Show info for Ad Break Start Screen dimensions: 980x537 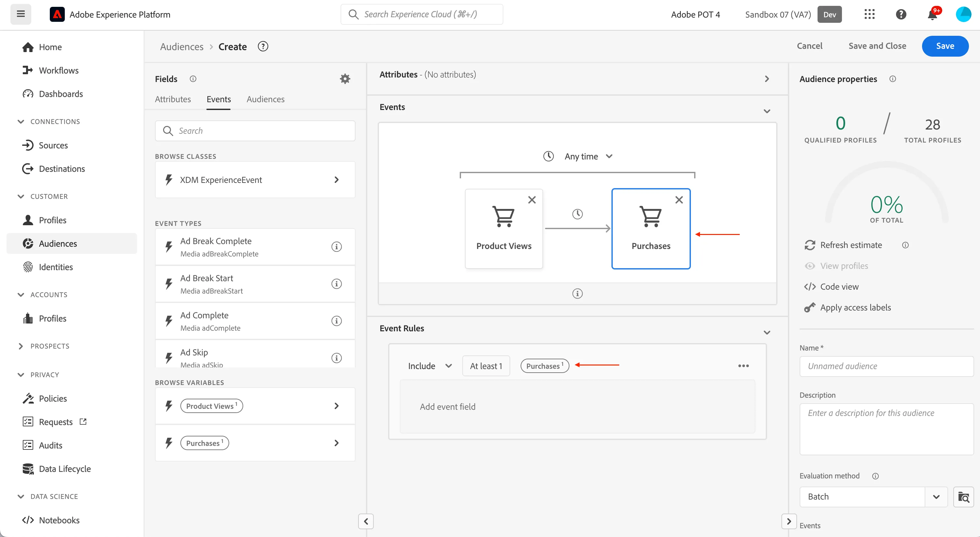click(x=336, y=284)
